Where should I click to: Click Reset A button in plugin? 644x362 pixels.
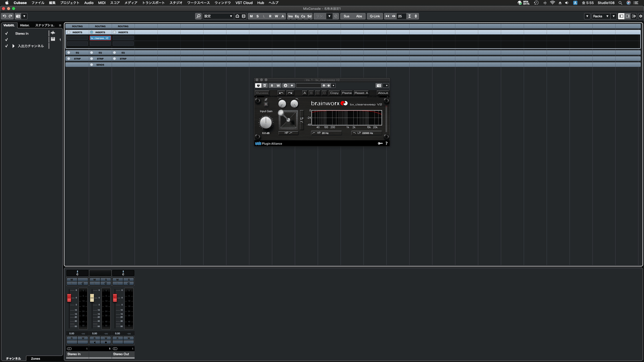361,93
